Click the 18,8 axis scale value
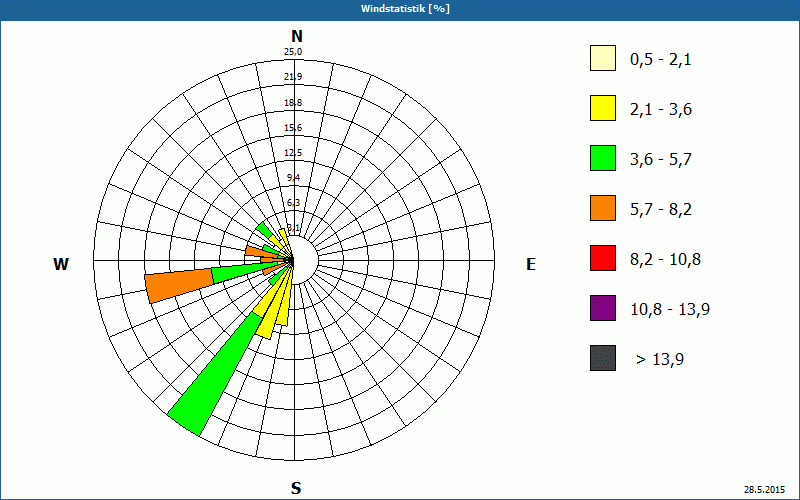The width and height of the screenshot is (800, 500). [293, 103]
